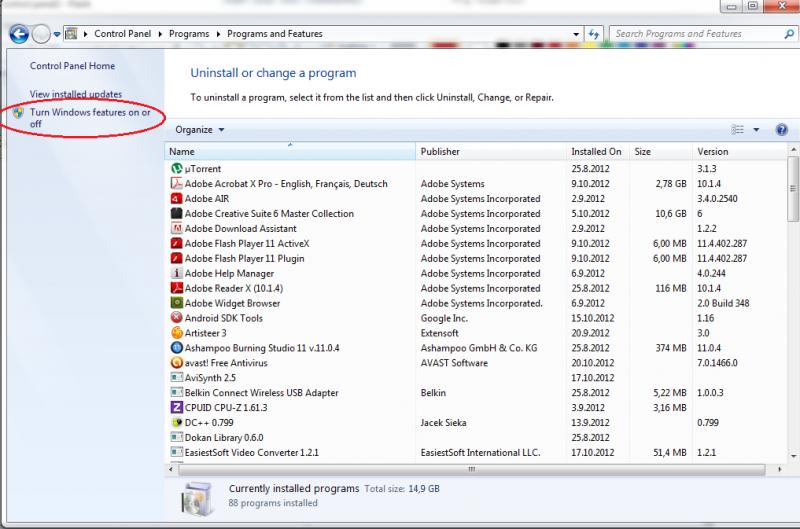Select the avast! Free Antivirus icon
The width and height of the screenshot is (800, 529).
coord(176,363)
